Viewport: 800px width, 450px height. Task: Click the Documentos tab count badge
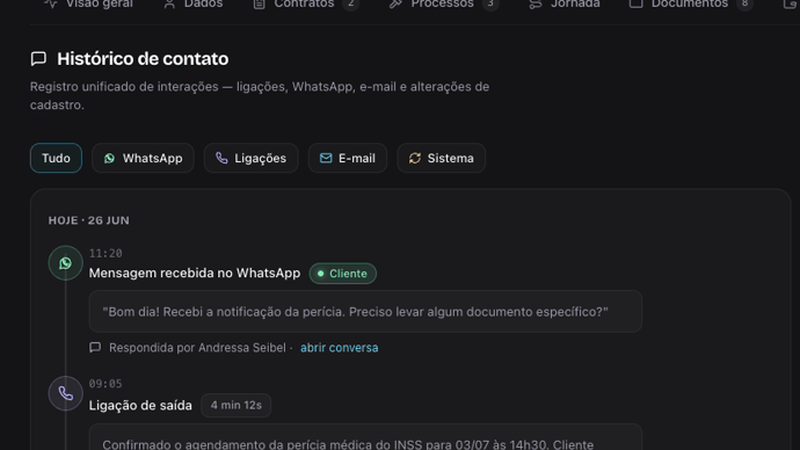click(744, 4)
